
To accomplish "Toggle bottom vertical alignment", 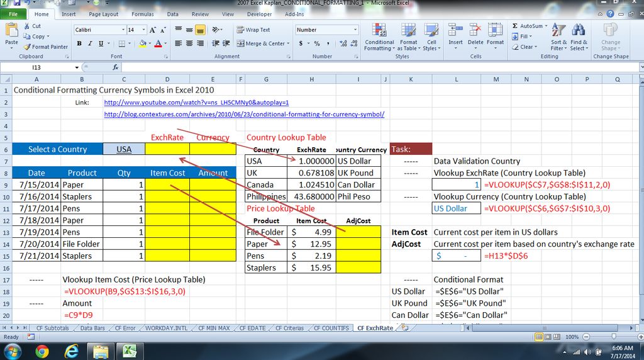I will point(200,30).
